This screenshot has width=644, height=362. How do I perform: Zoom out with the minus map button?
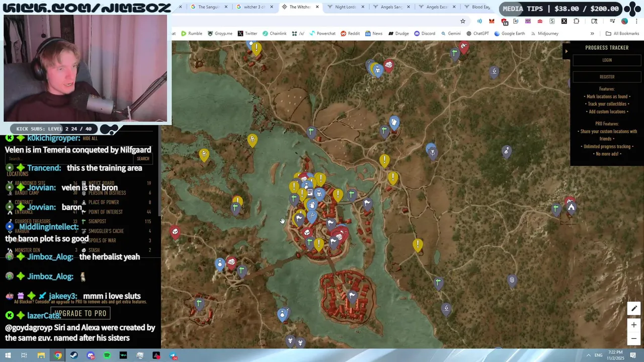[x=634, y=338]
